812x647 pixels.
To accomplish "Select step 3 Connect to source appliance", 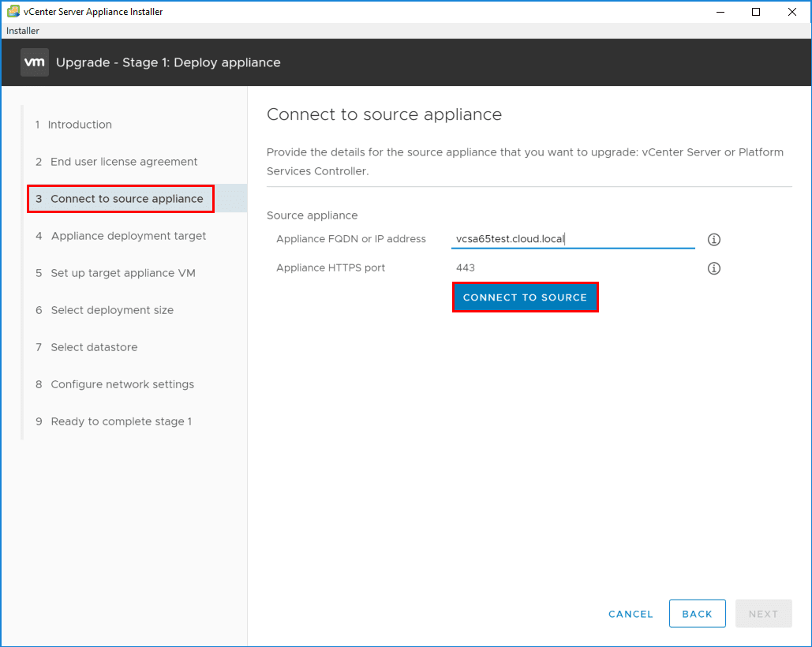I will click(x=126, y=199).
